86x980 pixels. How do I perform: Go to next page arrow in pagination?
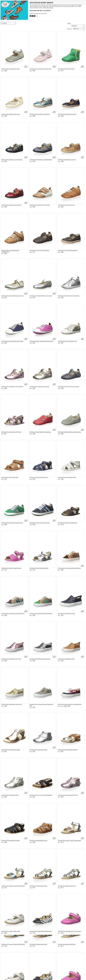(83, 29)
